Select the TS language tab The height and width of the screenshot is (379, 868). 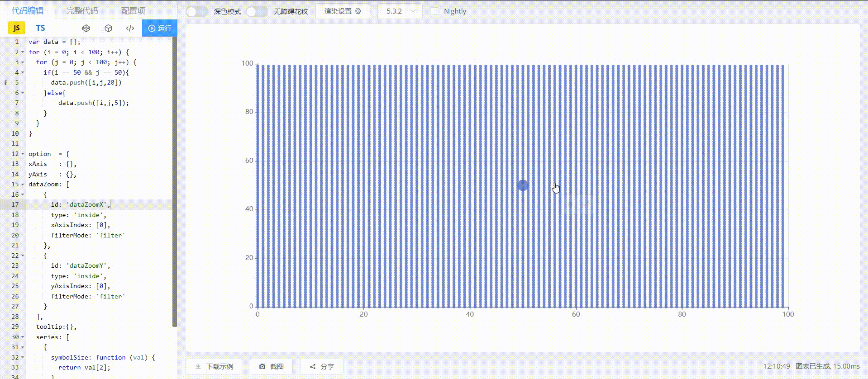(x=40, y=28)
